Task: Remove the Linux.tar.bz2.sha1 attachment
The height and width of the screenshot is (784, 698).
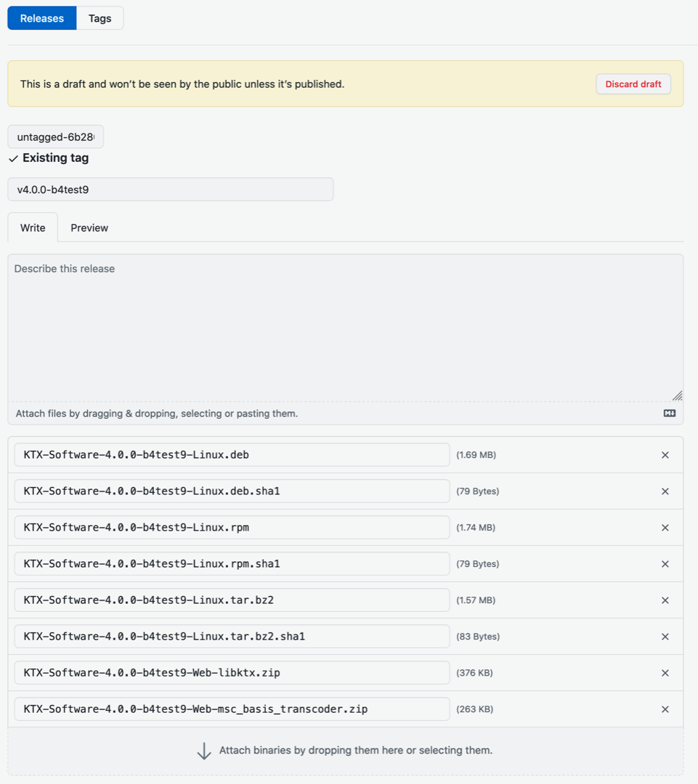Action: (x=665, y=636)
